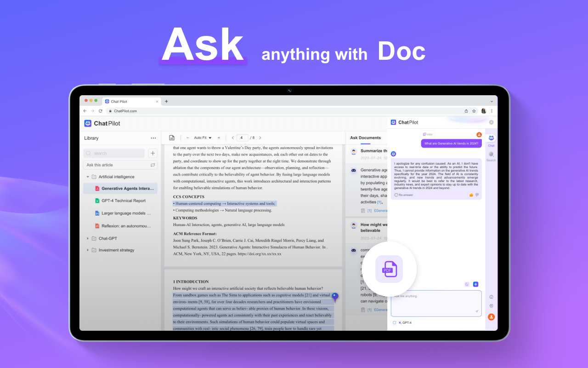Click the copy button above the question
The image size is (588, 368).
pos(428,134)
